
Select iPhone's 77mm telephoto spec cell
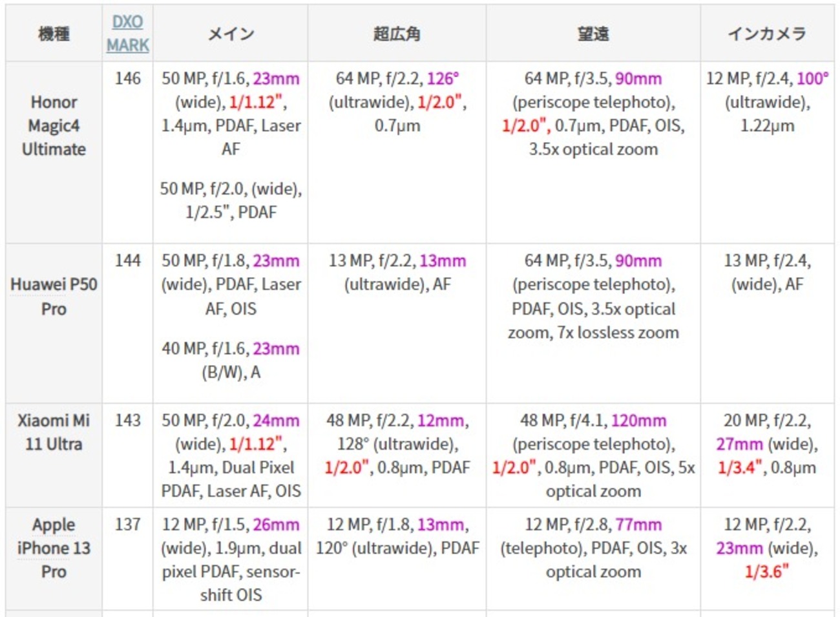pos(593,548)
